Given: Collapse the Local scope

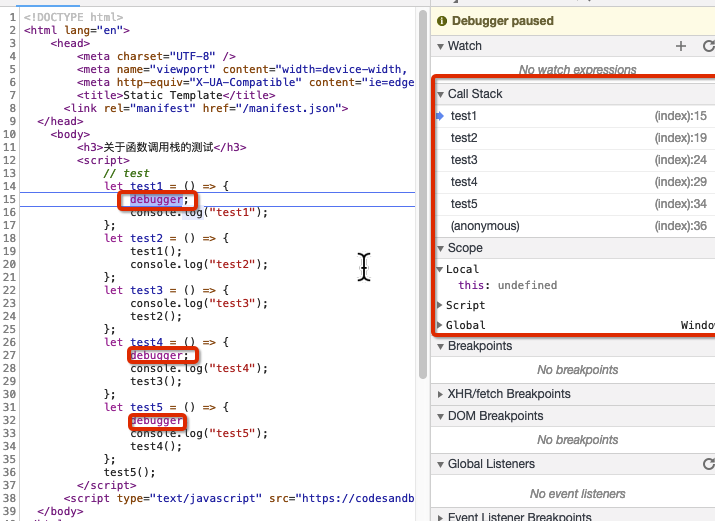Looking at the screenshot, I should pyautogui.click(x=440, y=269).
